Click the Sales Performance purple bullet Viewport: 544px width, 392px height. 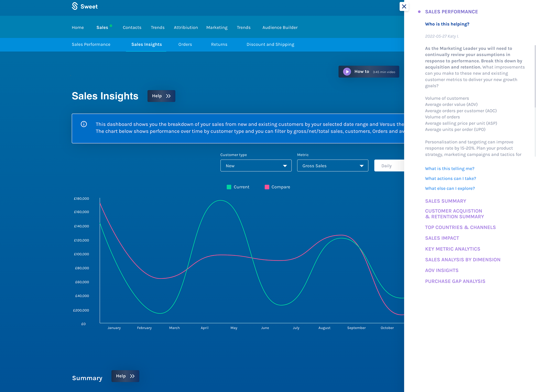(419, 12)
